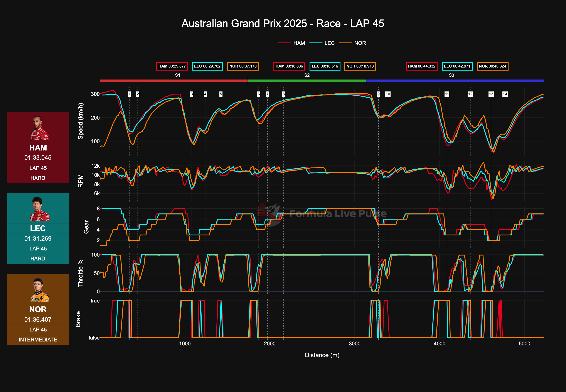
Task: Click LEC sector 1 time 00:29.782 badge
Action: pos(207,66)
